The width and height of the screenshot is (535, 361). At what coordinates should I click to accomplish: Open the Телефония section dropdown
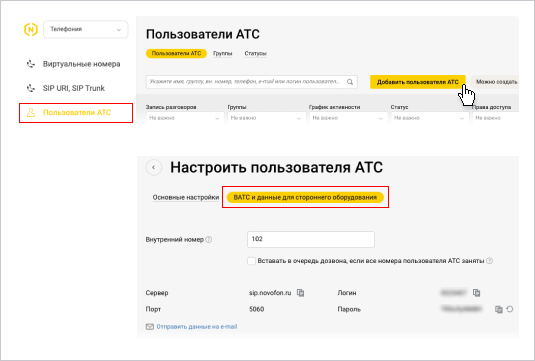click(86, 29)
